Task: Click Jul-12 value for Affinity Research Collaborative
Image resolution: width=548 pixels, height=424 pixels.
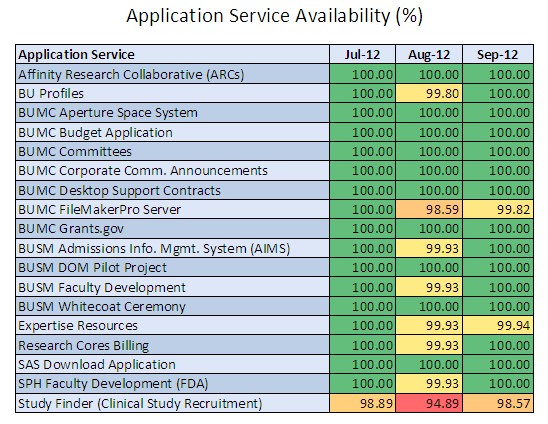Action: coord(362,74)
